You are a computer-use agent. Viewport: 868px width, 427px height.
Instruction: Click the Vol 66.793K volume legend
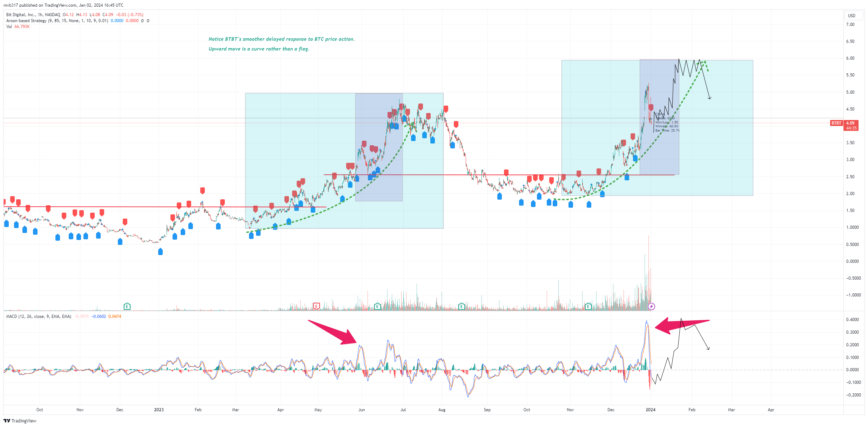(x=18, y=27)
